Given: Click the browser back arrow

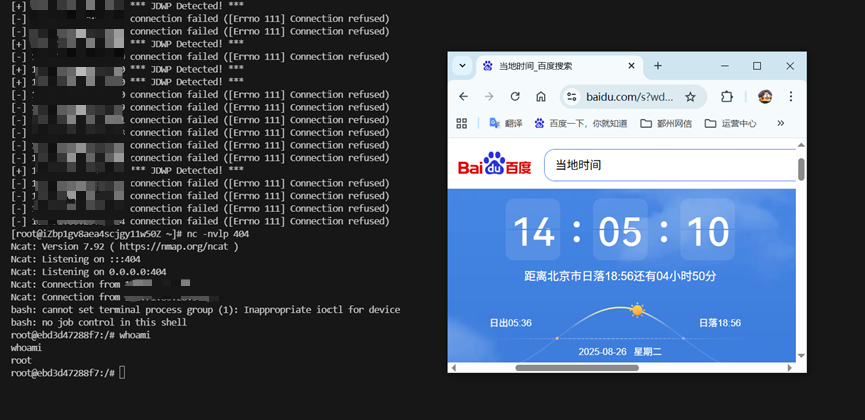Looking at the screenshot, I should pyautogui.click(x=463, y=97).
